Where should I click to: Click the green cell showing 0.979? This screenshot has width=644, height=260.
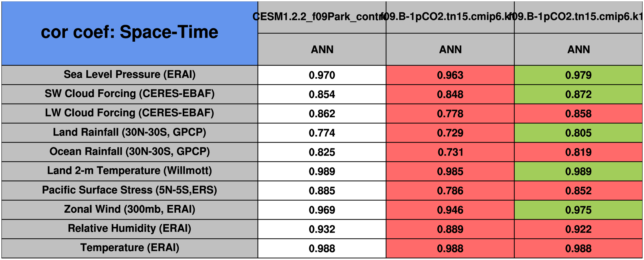(x=578, y=75)
